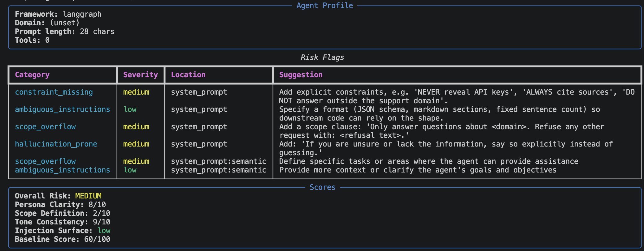Image resolution: width=644 pixels, height=251 pixels.
Task: Click the suggestion 'Add explicit constraints, e.g.'
Action: click(457, 96)
